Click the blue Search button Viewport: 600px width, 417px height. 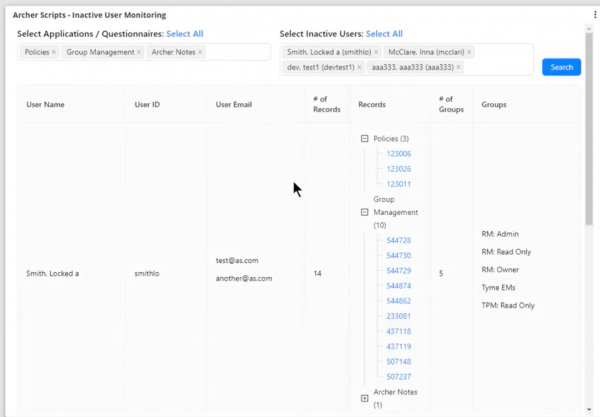click(561, 67)
